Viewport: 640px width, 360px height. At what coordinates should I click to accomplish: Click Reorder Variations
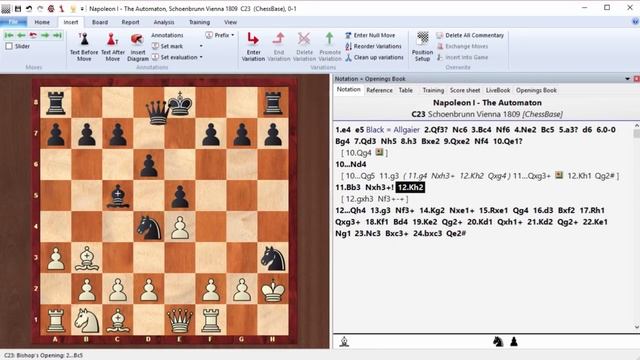coord(373,47)
